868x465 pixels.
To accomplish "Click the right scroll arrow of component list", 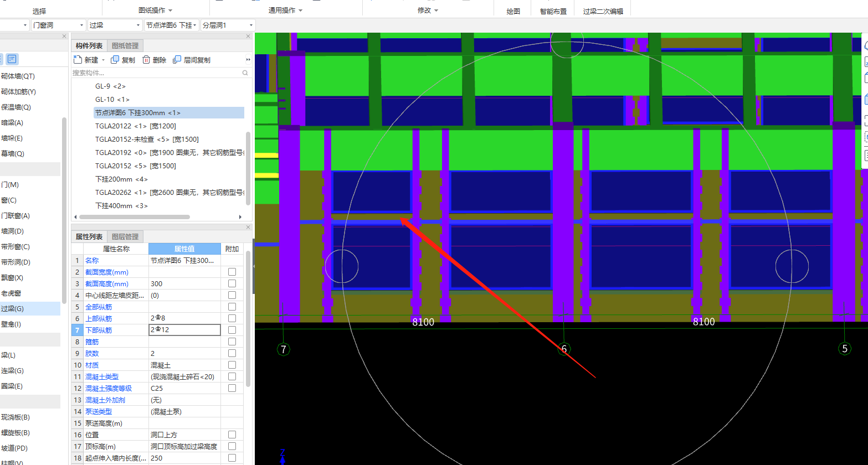I will click(x=240, y=217).
